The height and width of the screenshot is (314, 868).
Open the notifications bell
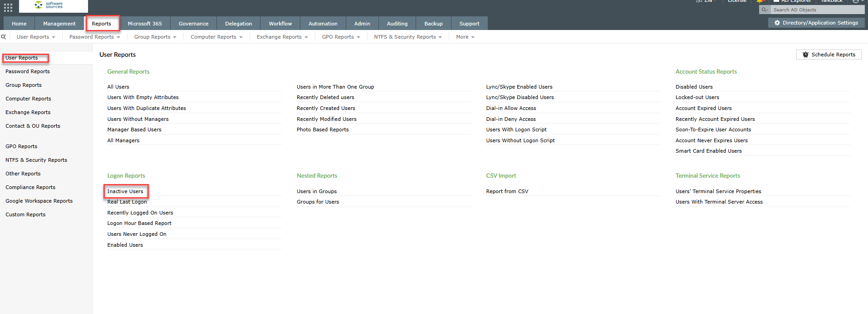[x=760, y=1]
